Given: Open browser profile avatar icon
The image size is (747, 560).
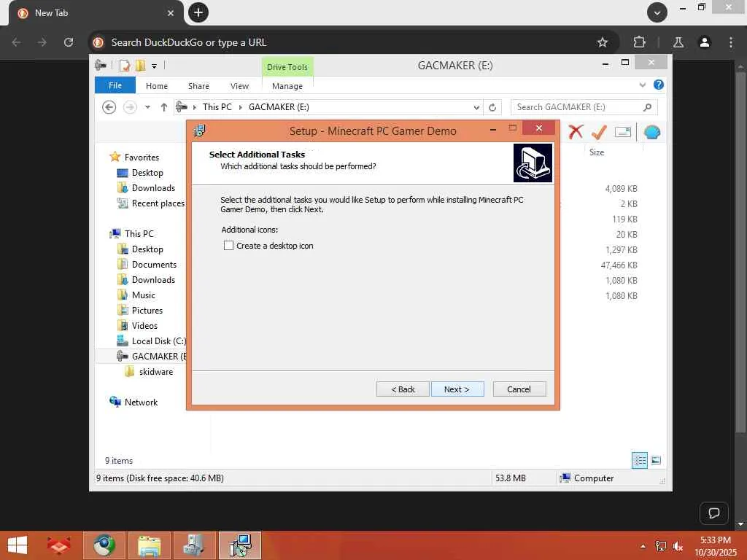Looking at the screenshot, I should 704,42.
